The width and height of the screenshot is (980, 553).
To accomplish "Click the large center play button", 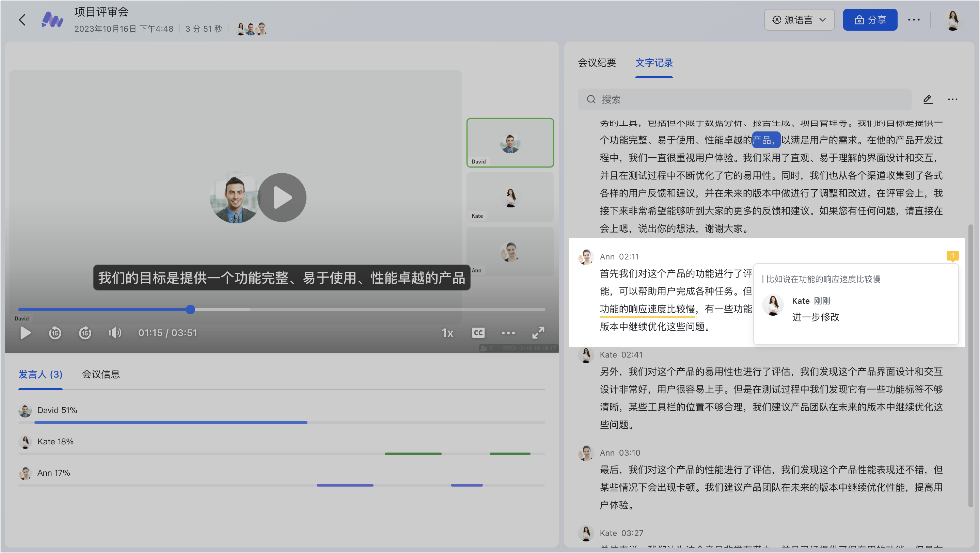I will tap(282, 197).
